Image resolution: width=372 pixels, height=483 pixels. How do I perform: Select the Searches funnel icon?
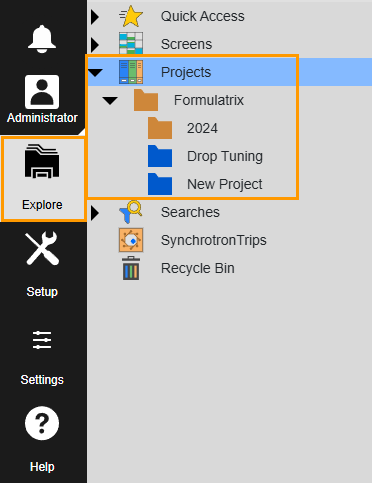[131, 212]
